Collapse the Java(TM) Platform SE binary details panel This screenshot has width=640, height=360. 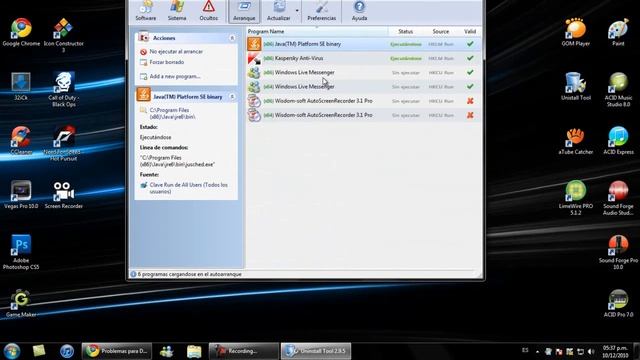click(232, 97)
